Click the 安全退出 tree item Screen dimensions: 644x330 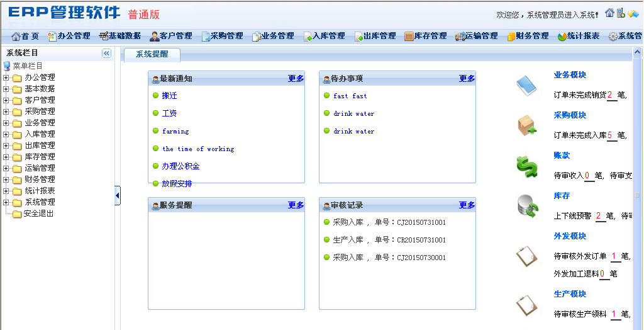tap(38, 213)
